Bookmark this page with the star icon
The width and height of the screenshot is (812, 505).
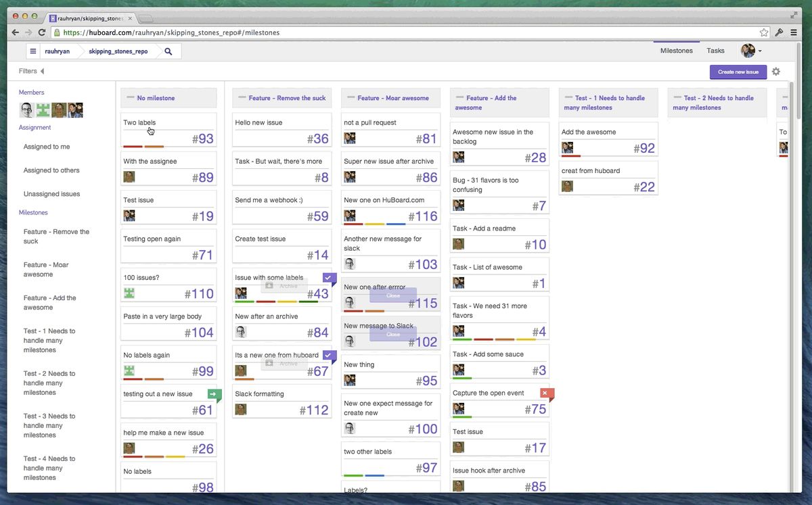pos(764,32)
